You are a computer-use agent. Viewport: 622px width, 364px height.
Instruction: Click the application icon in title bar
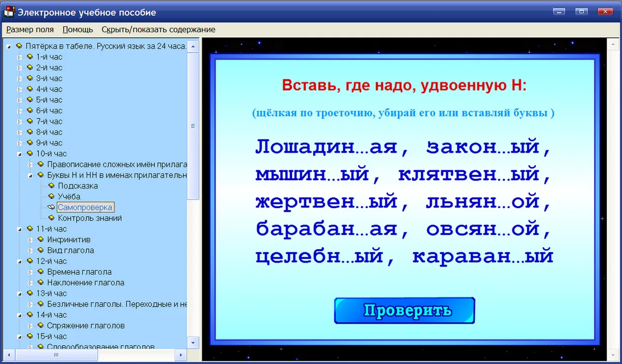coord(9,11)
